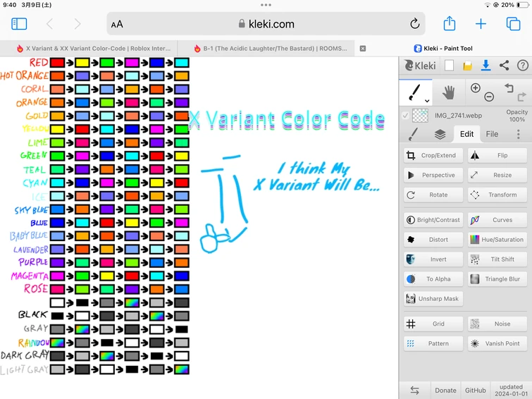Open the Safari share sheet
532x399 pixels.
[x=450, y=23]
